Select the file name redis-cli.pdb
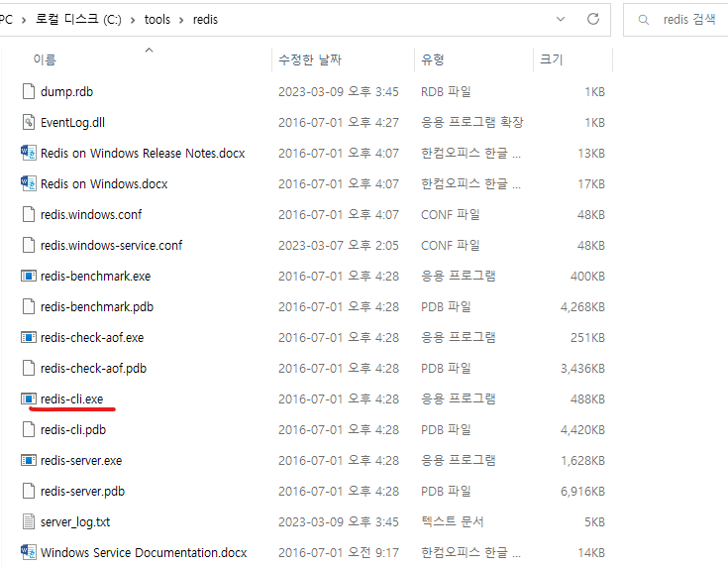 [73, 429]
